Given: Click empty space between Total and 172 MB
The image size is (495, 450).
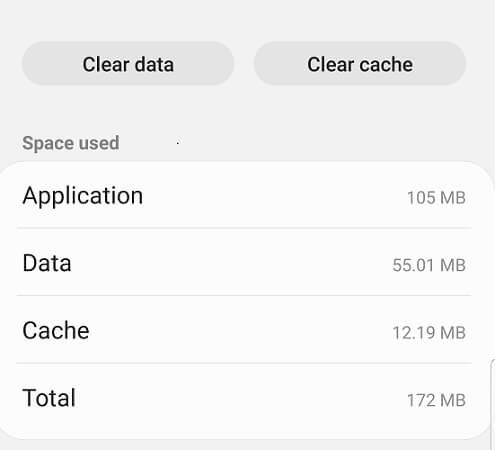Looking at the screenshot, I should tap(241, 398).
